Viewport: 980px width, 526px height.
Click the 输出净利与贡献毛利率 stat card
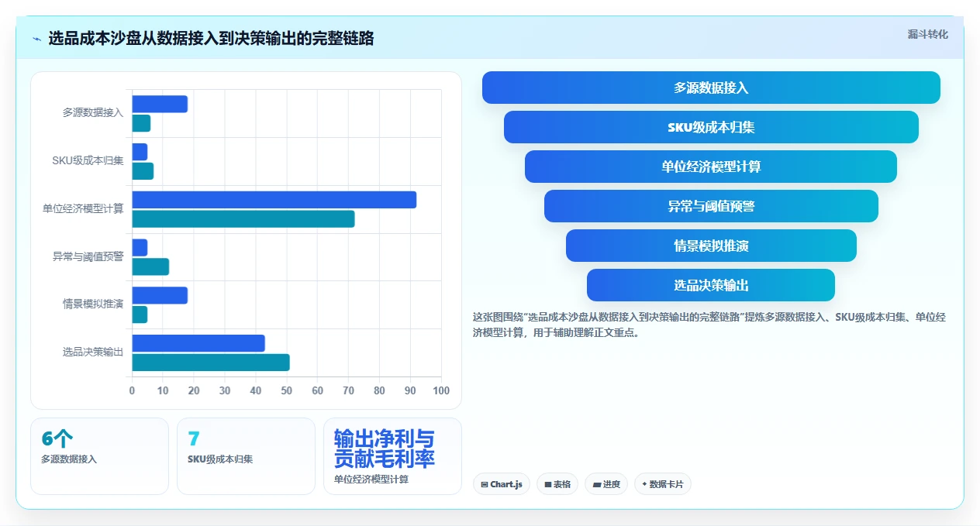392,456
